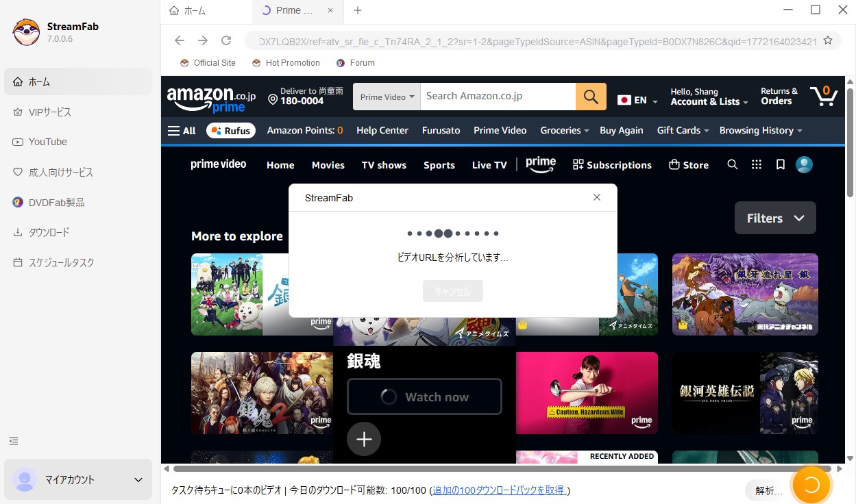This screenshot has width=856, height=504.
Task: Open the 追加の100ダウンロードパックを取得 link
Action: 499,490
